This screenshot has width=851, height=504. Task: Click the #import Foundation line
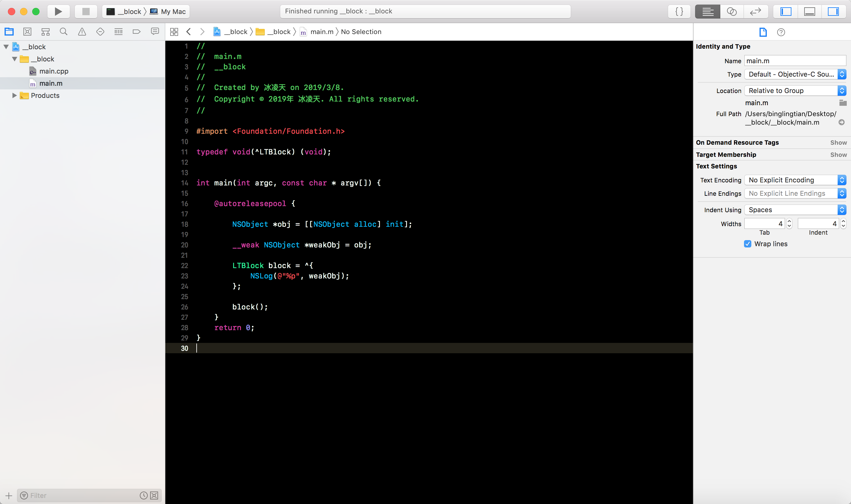pyautogui.click(x=270, y=131)
